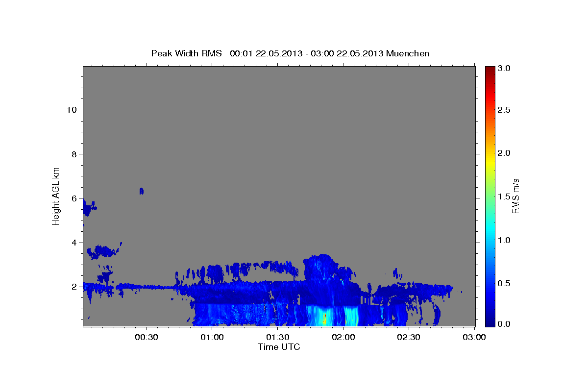Click the '00:30' time tick label
Screen dimensions: 588x392
coord(147,337)
